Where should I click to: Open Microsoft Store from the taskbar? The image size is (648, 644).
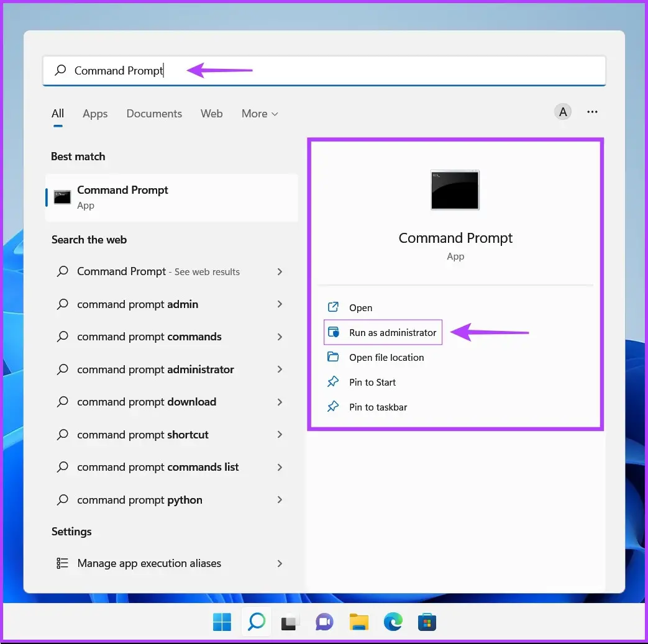coord(427,622)
